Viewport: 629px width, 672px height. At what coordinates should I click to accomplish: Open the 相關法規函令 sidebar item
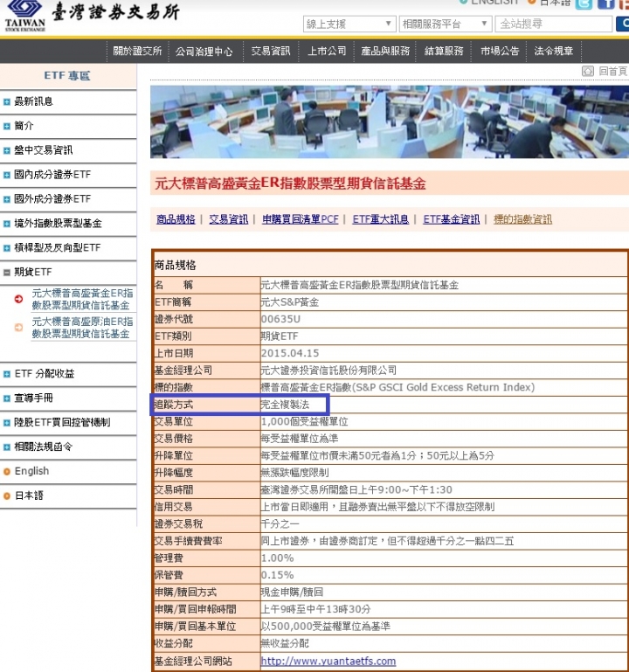pyautogui.click(x=44, y=447)
